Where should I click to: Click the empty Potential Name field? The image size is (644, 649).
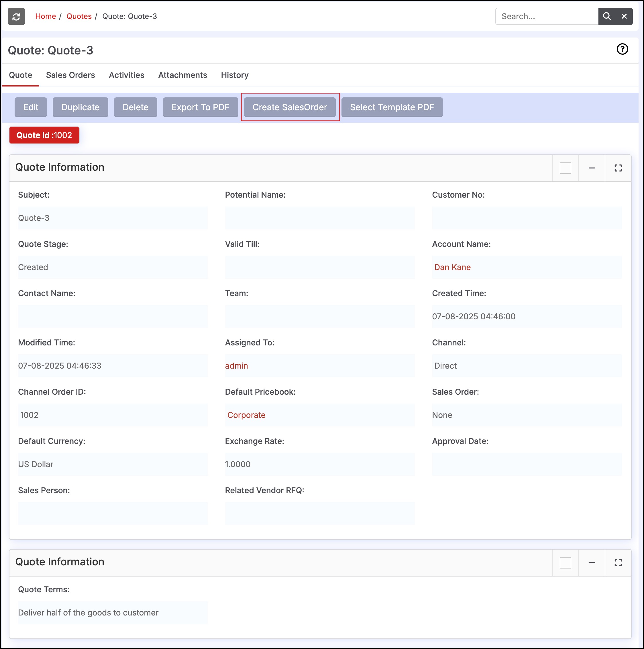coord(319,218)
